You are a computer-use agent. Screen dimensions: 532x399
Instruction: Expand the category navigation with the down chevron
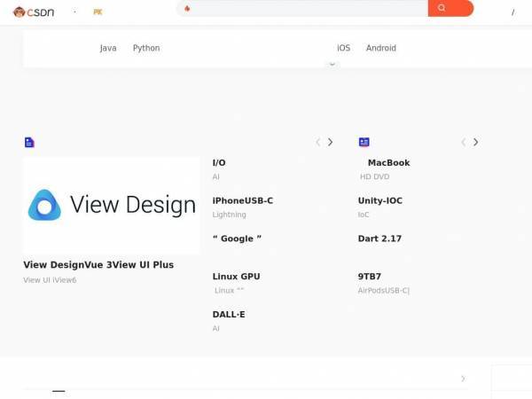pyautogui.click(x=332, y=64)
